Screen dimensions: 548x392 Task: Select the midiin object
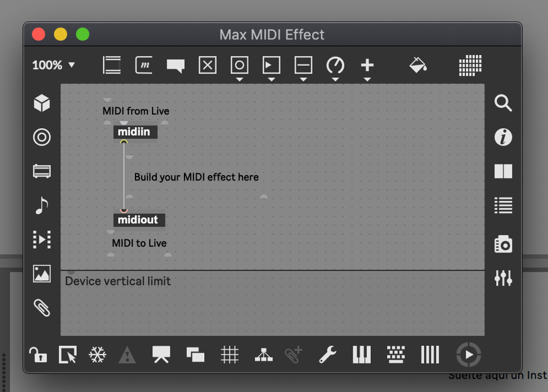coord(134,132)
